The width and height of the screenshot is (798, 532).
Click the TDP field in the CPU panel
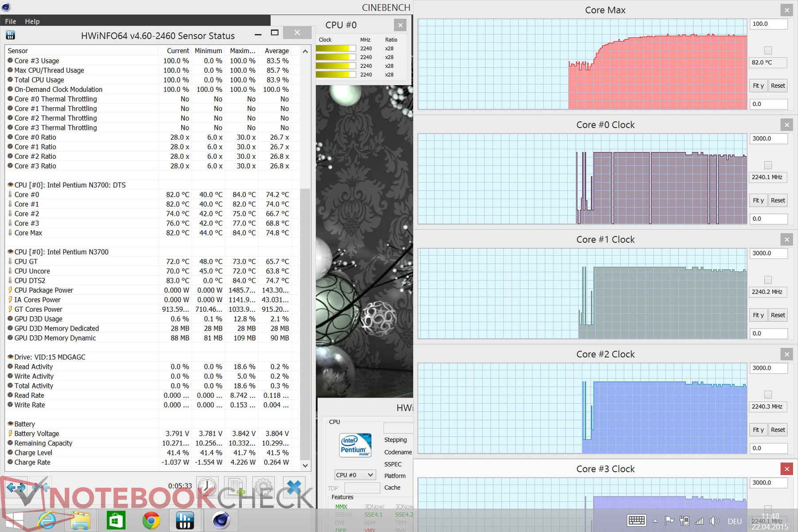[362, 488]
